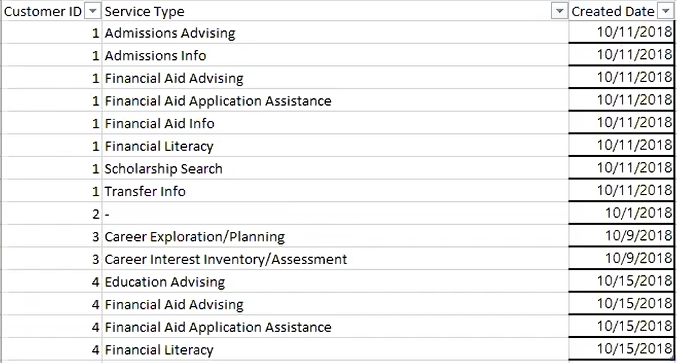Select the Admissions Info cell
Image resolution: width=677 pixels, height=363 pixels.
click(x=335, y=55)
